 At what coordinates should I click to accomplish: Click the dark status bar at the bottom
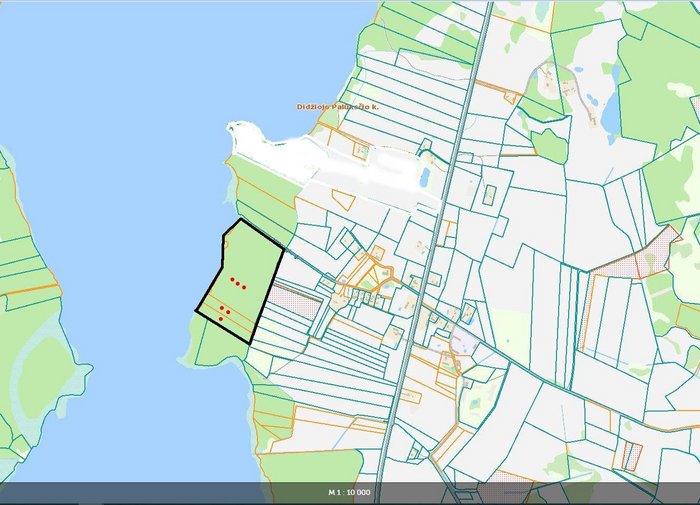(350, 493)
